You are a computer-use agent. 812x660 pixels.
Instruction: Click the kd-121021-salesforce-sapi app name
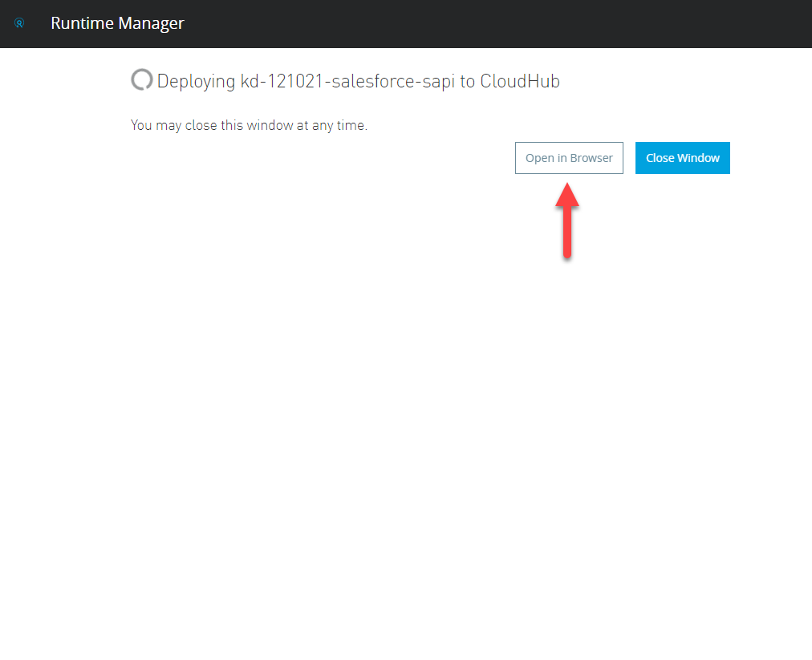[x=348, y=81]
